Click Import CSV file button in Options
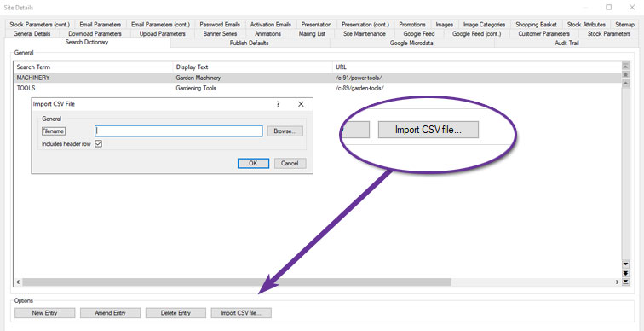Viewport: 644px width, 331px height. tap(241, 313)
